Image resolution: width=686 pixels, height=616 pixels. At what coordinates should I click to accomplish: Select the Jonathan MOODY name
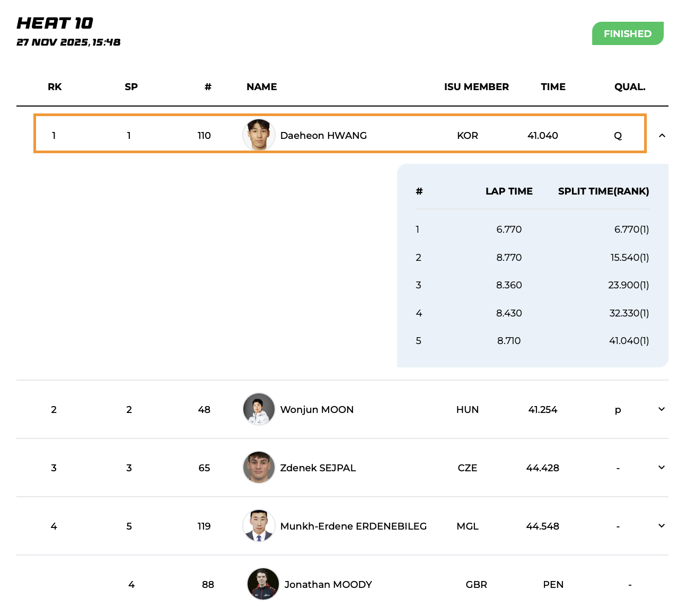[x=328, y=585]
